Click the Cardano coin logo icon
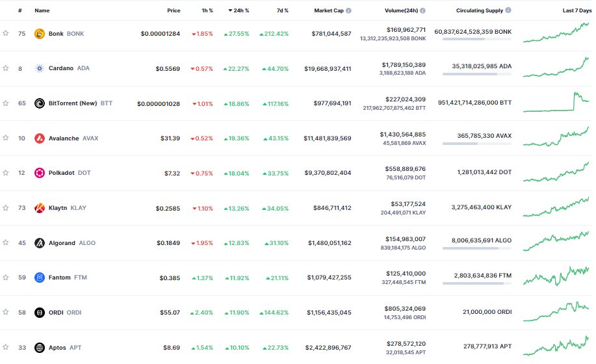 39,68
